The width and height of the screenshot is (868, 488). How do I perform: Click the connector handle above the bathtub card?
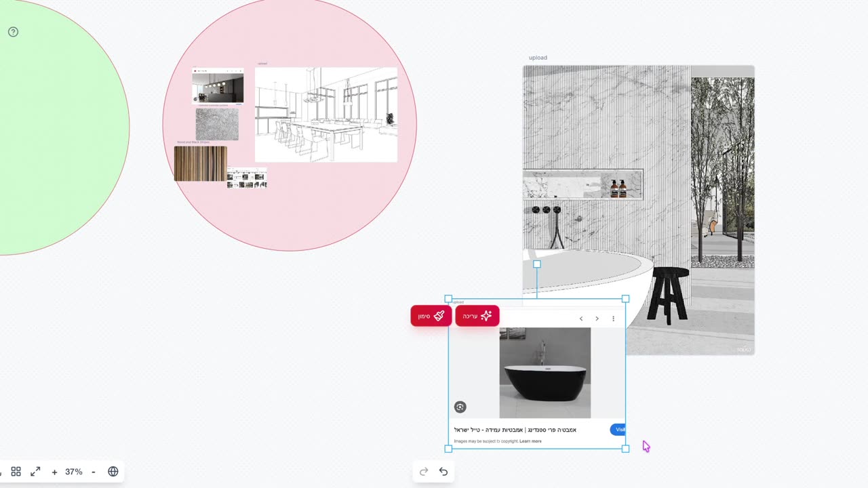[537, 264]
